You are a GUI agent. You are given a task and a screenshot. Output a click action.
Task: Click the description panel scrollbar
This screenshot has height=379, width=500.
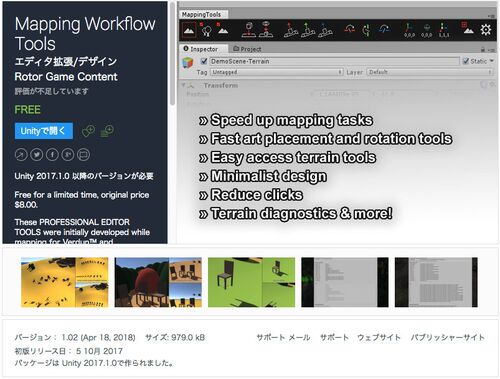coord(172,53)
